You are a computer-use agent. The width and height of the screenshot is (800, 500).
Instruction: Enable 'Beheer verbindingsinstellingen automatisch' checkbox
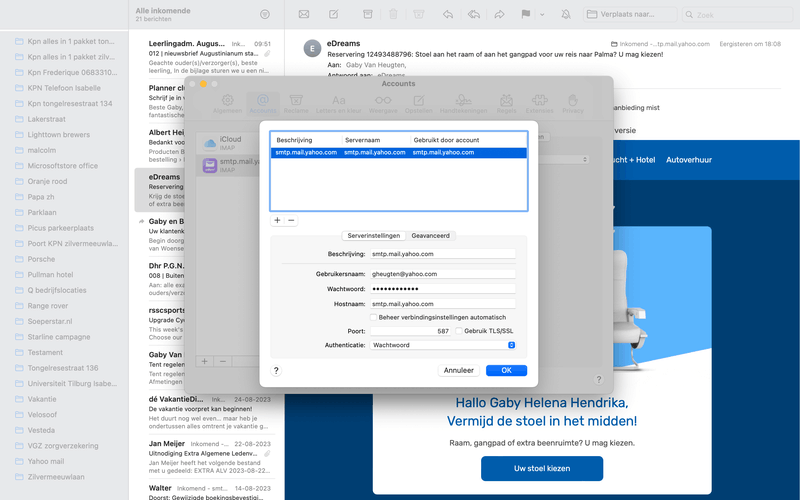pos(373,317)
